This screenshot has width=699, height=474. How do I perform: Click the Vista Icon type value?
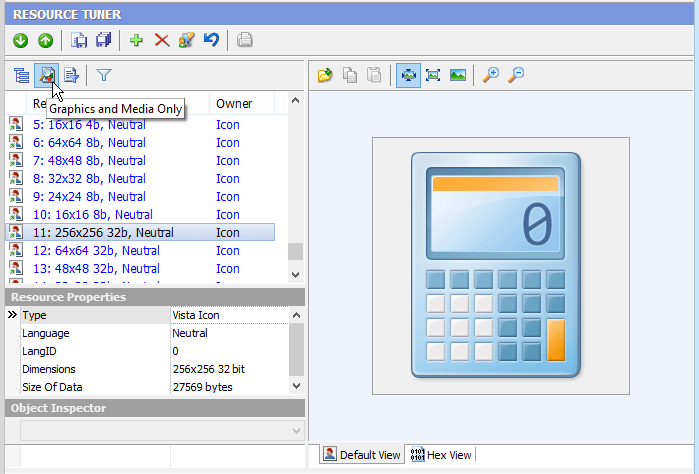[196, 315]
